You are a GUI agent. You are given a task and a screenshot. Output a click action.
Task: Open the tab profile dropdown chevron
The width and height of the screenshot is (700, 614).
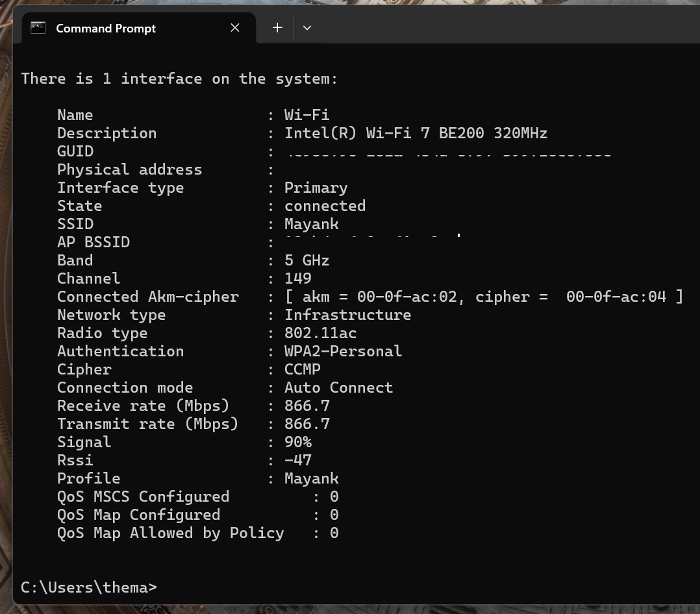pos(307,27)
